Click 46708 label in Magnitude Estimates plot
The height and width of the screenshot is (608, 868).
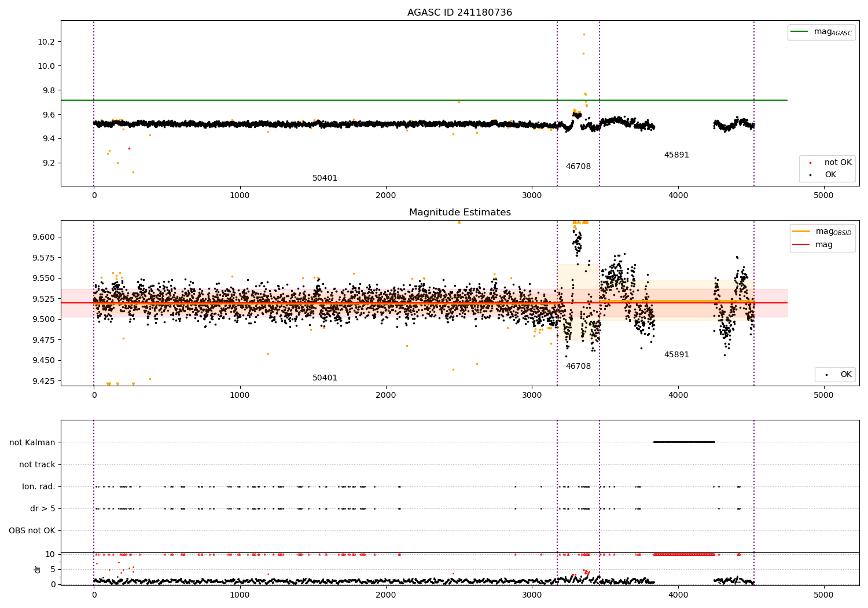578,367
